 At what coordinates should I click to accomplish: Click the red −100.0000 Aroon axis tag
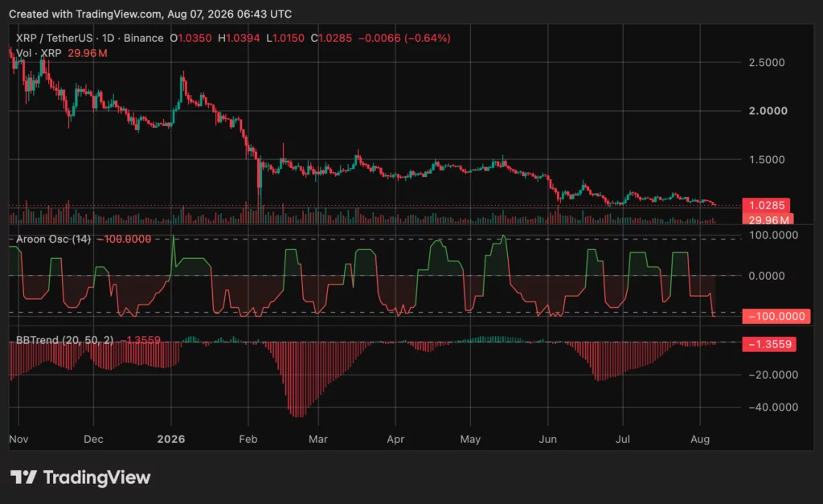click(776, 316)
